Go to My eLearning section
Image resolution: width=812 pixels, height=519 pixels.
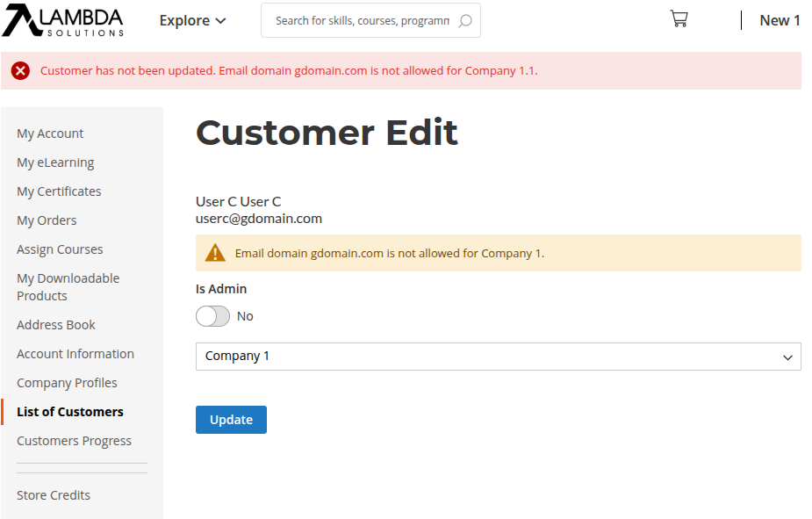coord(55,162)
